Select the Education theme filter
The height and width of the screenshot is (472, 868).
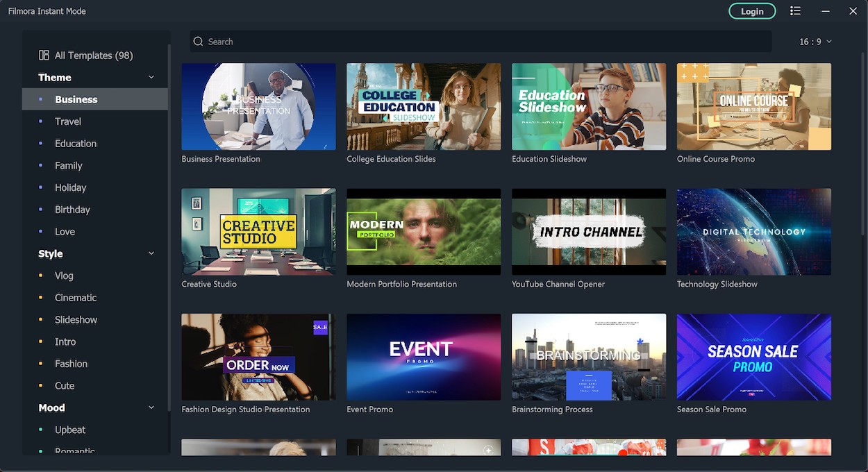[76, 144]
